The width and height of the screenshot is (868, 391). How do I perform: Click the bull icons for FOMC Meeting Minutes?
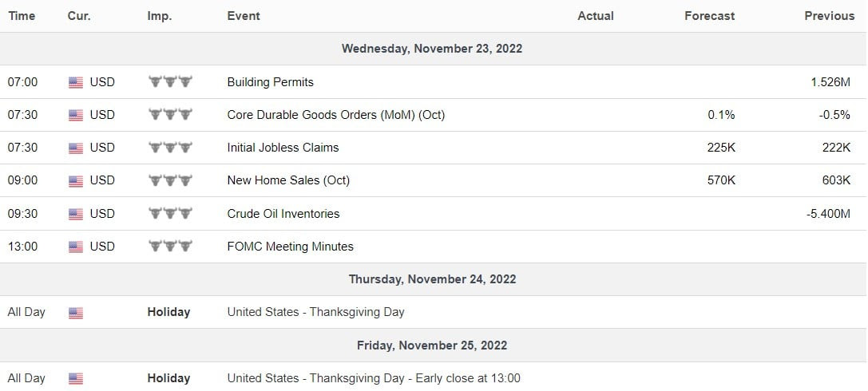(170, 247)
